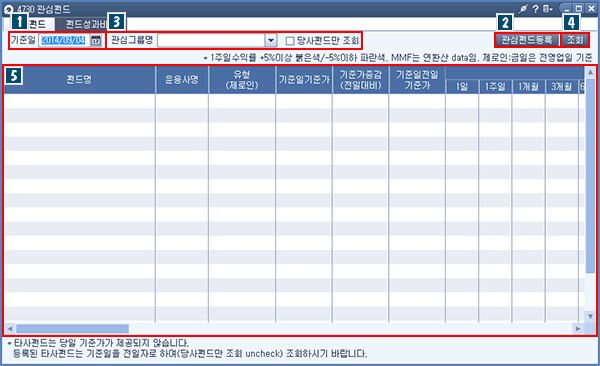Click scroll up arrow of vertical scrollbar
This screenshot has height=366, width=600.
tap(590, 72)
